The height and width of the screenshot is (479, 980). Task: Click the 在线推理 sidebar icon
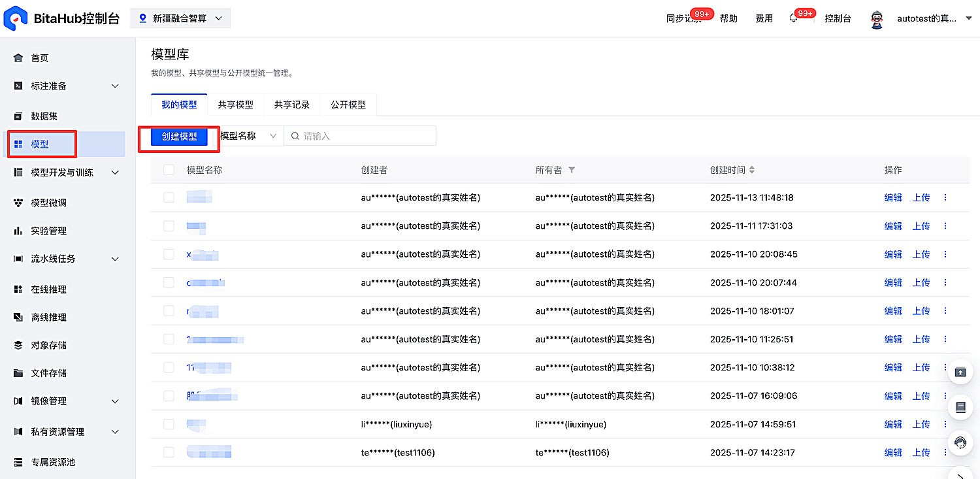[18, 289]
